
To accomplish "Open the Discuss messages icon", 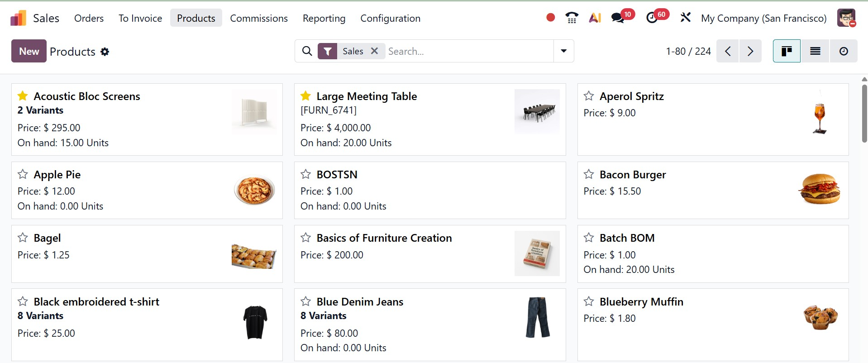I will [618, 18].
